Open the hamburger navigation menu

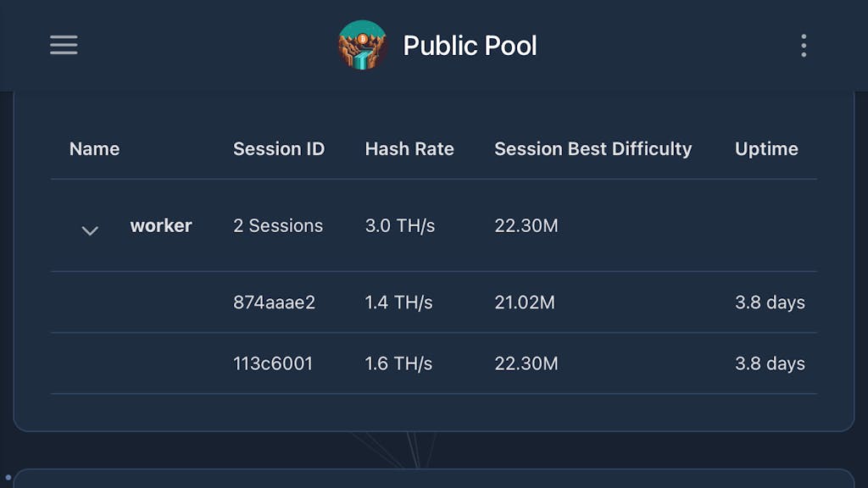pyautogui.click(x=64, y=45)
